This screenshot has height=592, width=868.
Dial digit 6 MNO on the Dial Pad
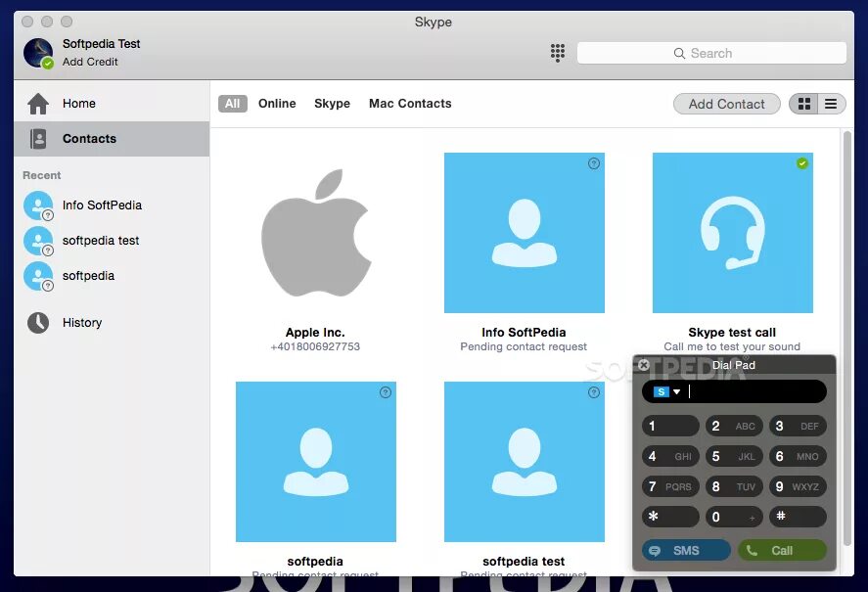[x=798, y=456]
